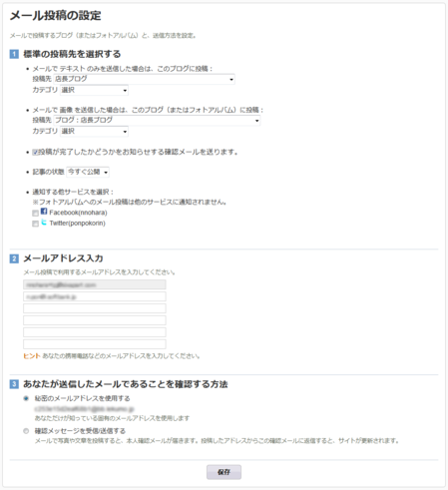Select 秘密のメールアドレスを使用する radio button
448x490 pixels.
point(26,398)
